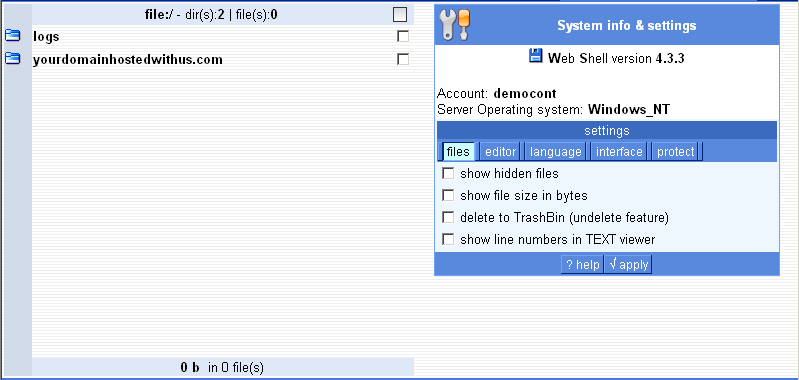Open the yourdomainhostedwithus.com directory name
Viewport: 799px width, 380px height.
(128, 60)
